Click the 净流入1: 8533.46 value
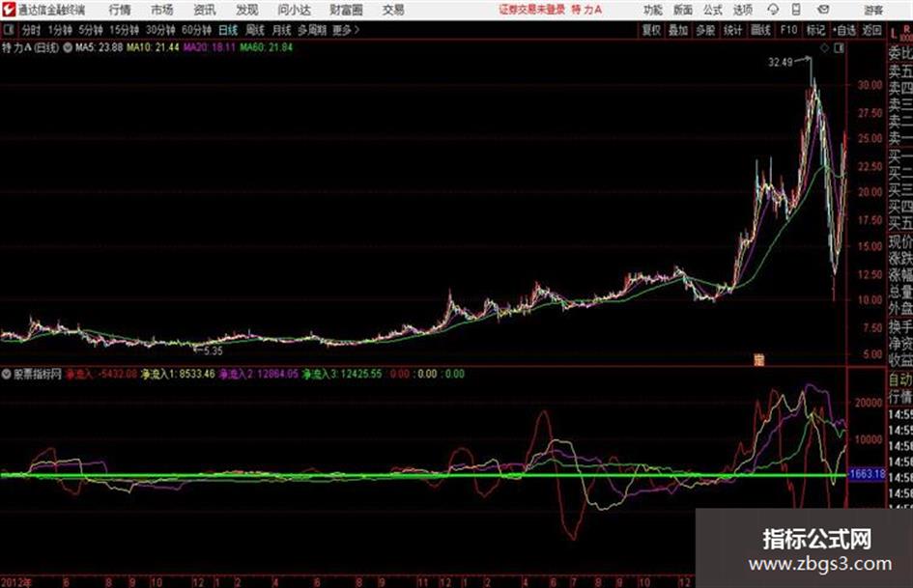The height and width of the screenshot is (588, 913). click(178, 374)
